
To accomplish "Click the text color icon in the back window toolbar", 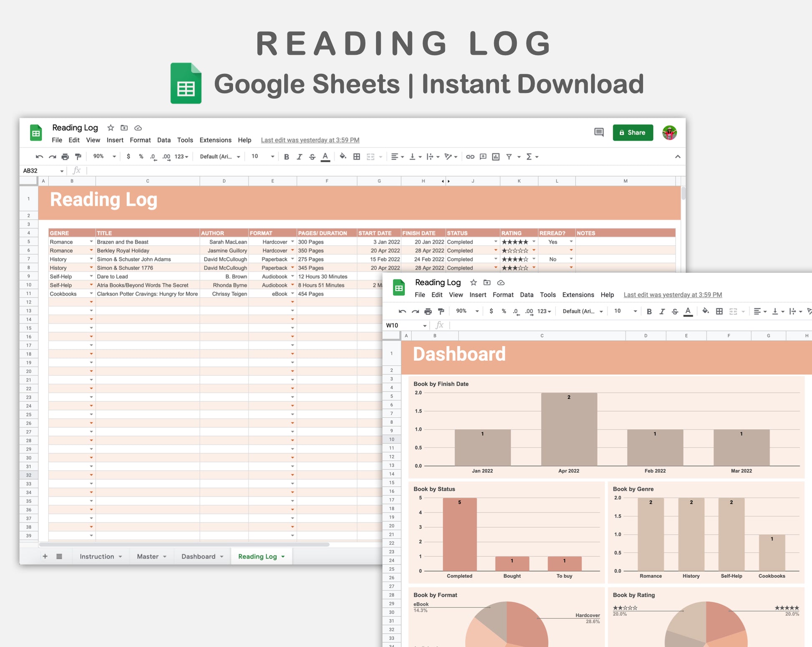I will point(325,157).
